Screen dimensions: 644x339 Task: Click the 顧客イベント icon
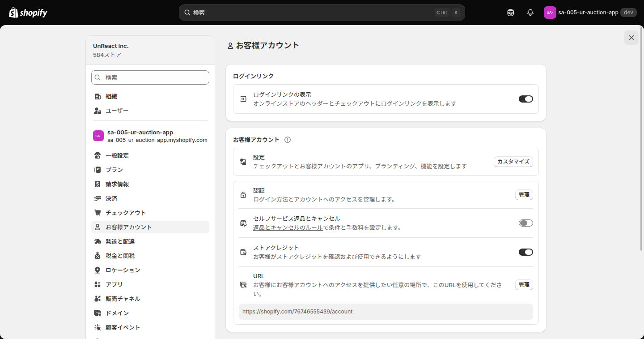97,327
